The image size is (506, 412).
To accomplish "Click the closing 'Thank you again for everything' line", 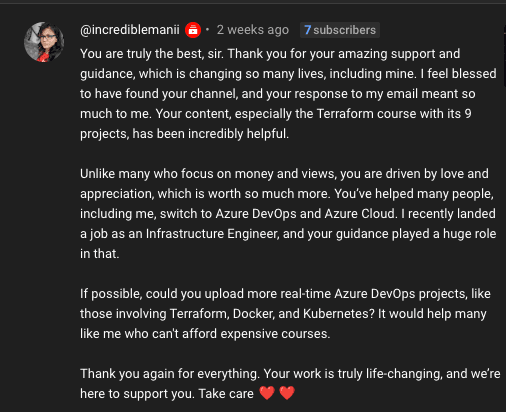I will 290,384.
